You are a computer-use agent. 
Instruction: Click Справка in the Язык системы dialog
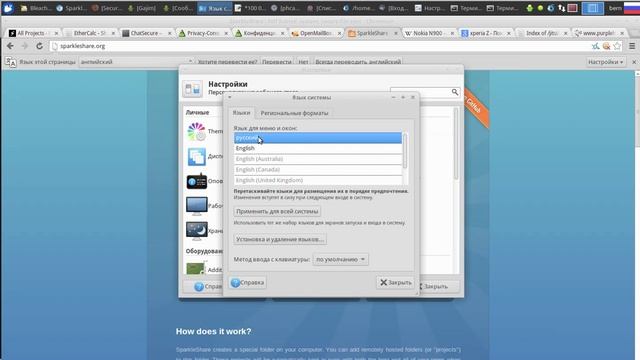(x=248, y=282)
